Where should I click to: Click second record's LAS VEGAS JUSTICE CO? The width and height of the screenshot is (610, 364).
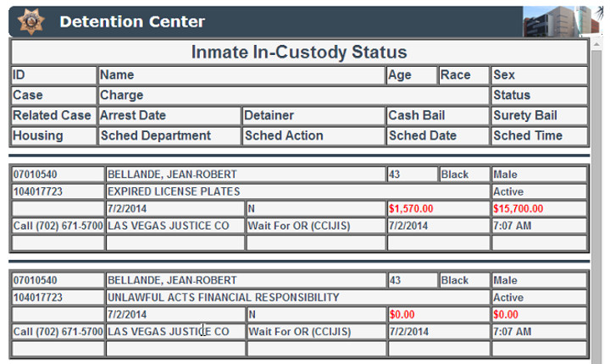(x=168, y=332)
